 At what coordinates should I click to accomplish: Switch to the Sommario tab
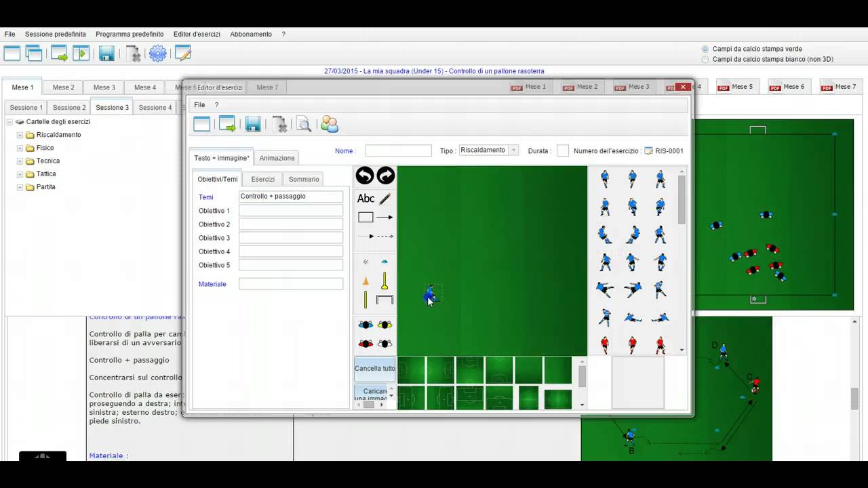tap(304, 180)
